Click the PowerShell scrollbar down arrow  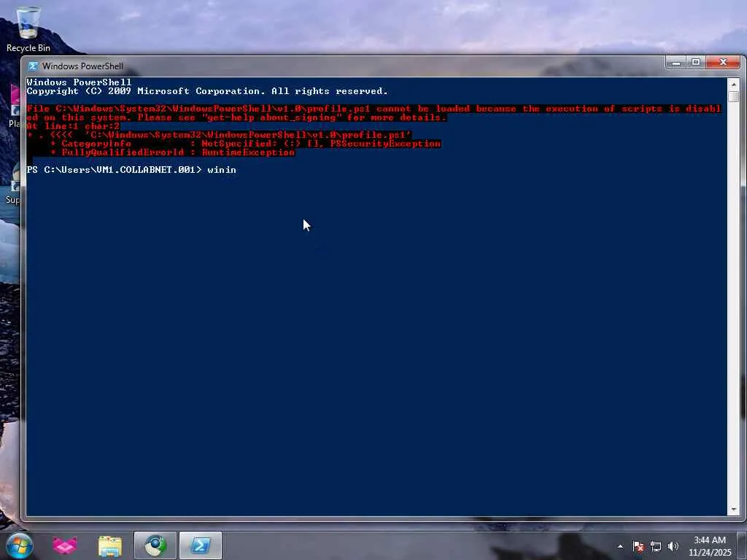734,510
